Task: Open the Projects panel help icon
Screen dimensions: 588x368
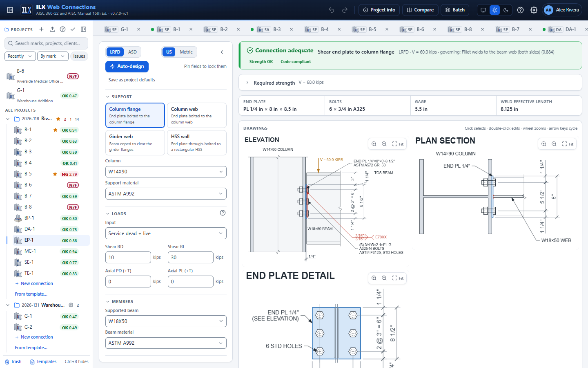Action: click(62, 29)
